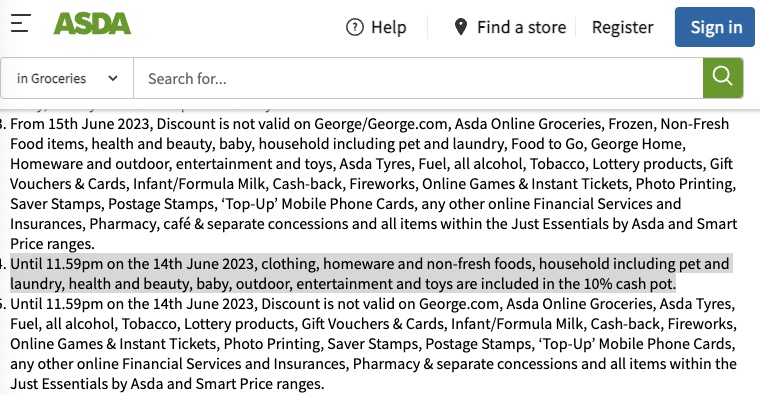Go to Register page
Viewport: 760px width, 395px height.
tap(622, 27)
